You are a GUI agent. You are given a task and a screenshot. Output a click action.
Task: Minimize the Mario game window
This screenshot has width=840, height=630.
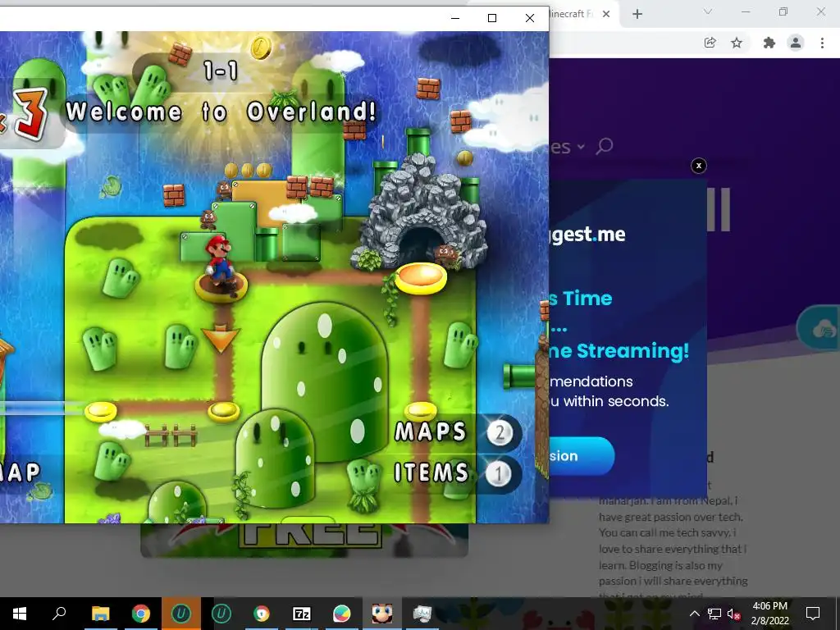point(454,18)
